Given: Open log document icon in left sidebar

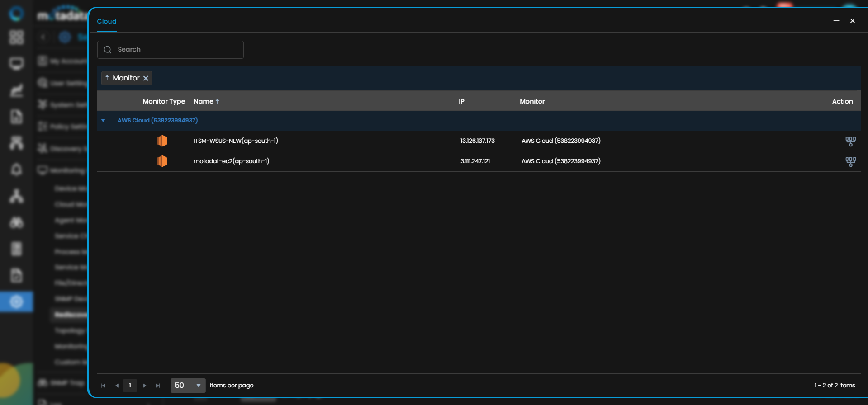Looking at the screenshot, I should click(x=17, y=117).
